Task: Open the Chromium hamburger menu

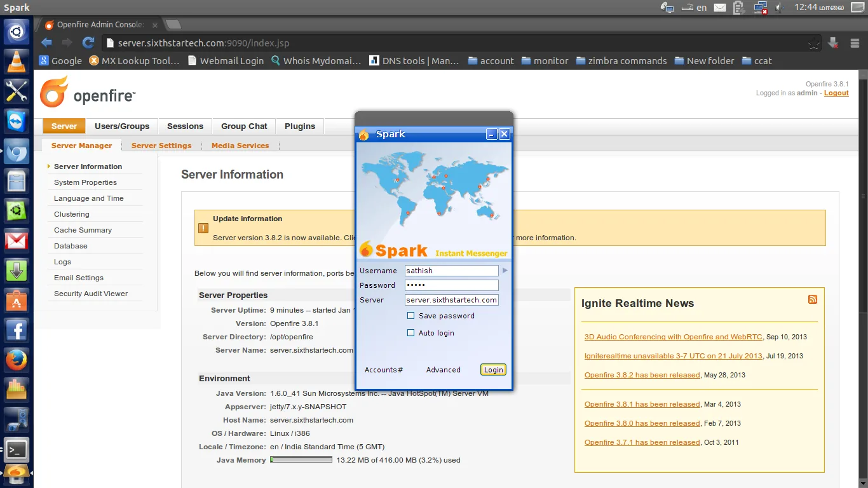Action: (x=853, y=43)
